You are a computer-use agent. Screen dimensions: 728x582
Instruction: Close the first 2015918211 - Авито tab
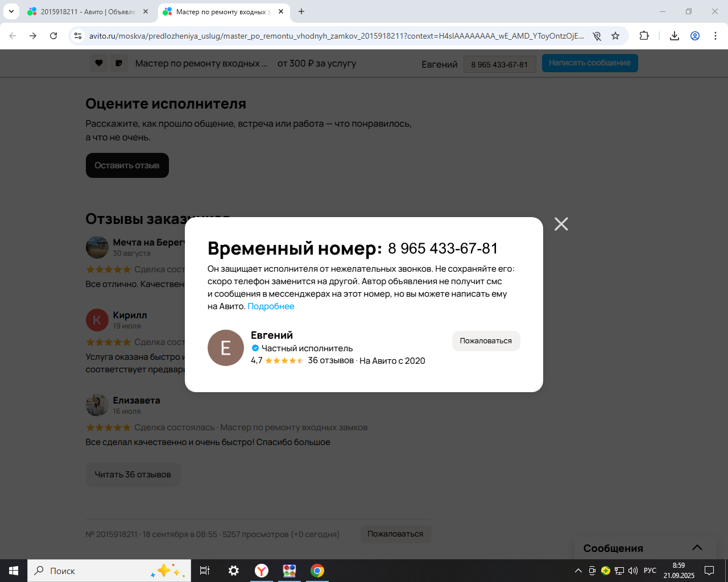pos(145,11)
